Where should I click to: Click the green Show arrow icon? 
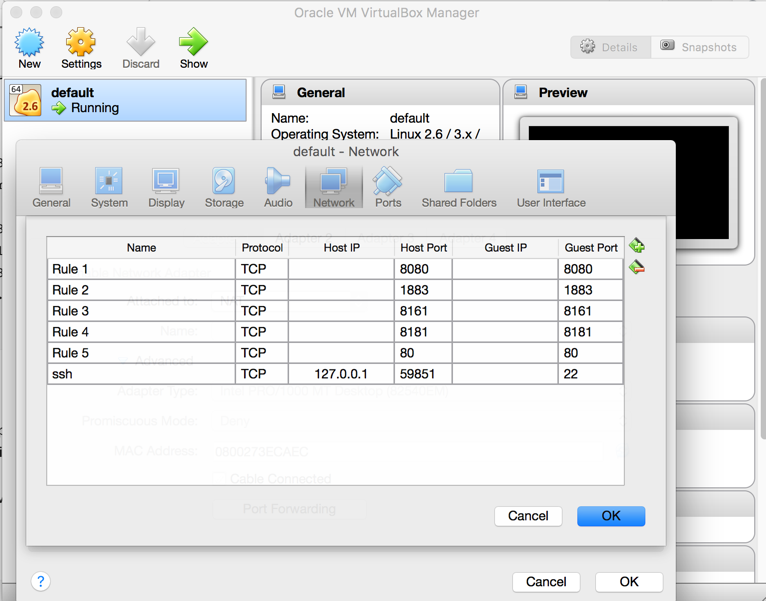pyautogui.click(x=193, y=42)
